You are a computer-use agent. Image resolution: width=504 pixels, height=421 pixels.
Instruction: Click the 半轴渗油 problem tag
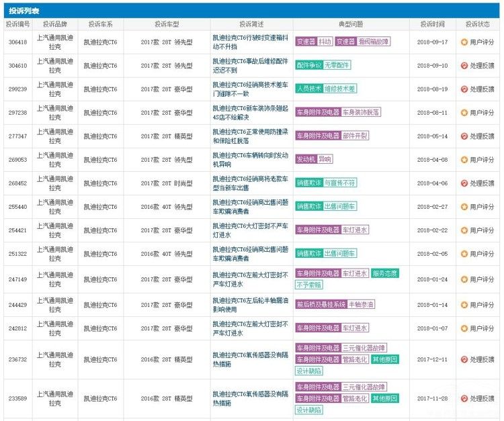point(362,304)
